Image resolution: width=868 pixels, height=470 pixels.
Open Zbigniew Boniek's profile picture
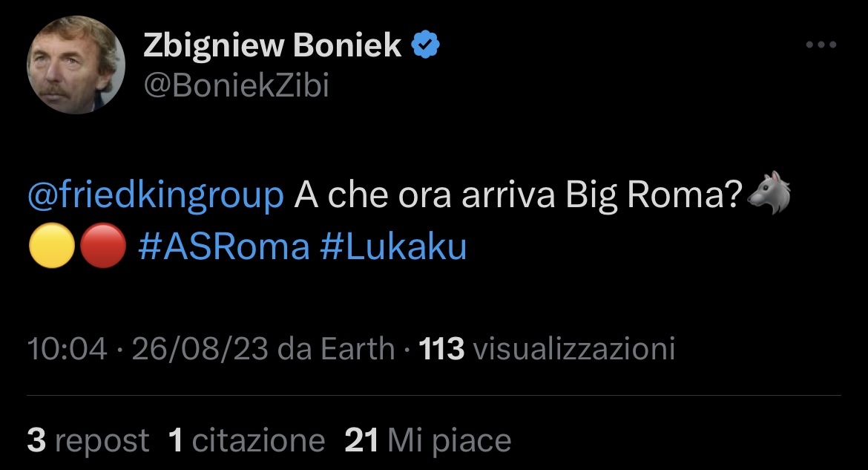pyautogui.click(x=76, y=65)
